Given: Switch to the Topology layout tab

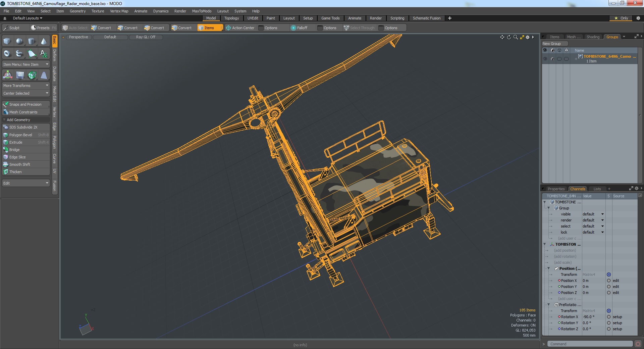Looking at the screenshot, I should pyautogui.click(x=231, y=18).
